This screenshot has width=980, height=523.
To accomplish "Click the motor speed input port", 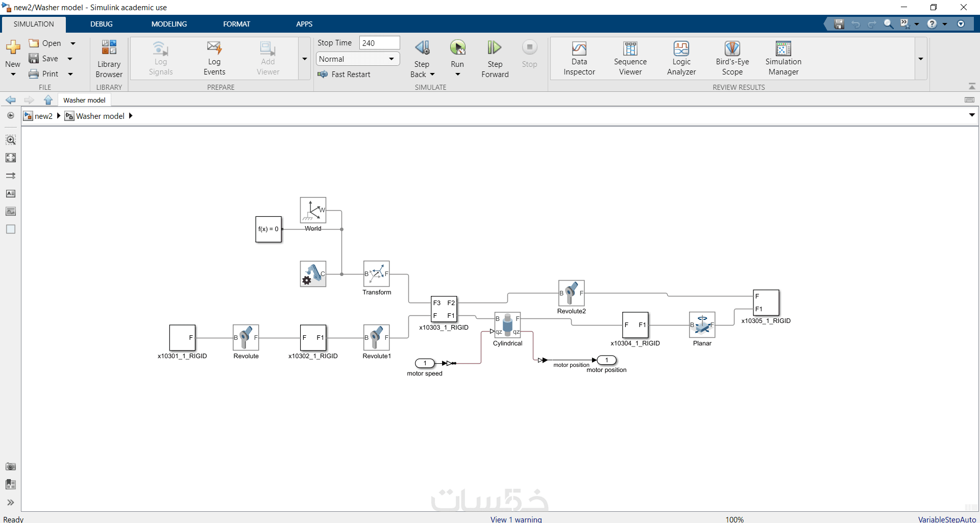I will coord(425,363).
